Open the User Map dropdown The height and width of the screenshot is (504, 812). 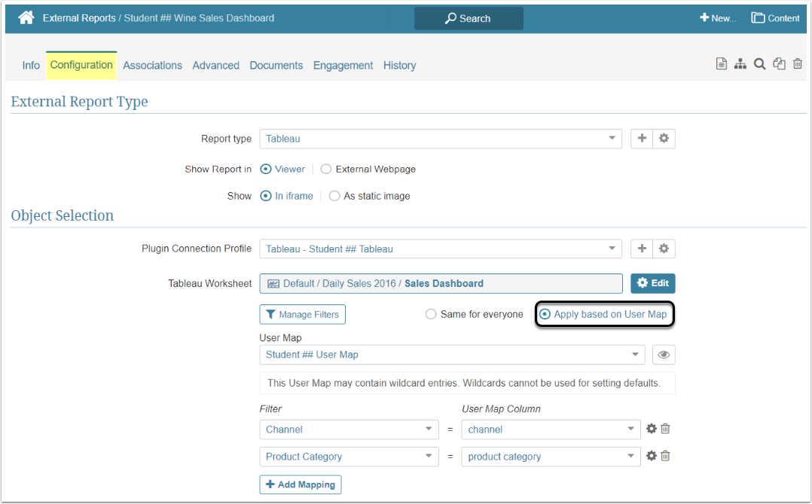(452, 355)
